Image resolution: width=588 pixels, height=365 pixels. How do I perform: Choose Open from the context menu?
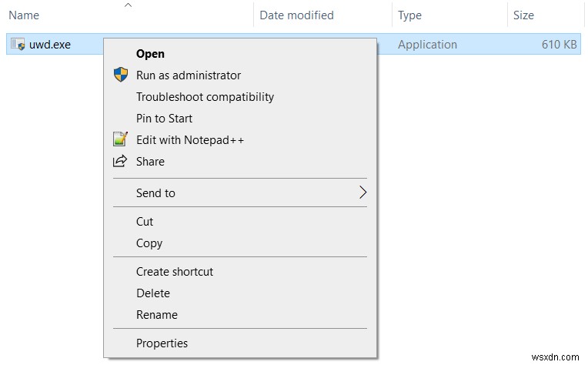pos(150,54)
